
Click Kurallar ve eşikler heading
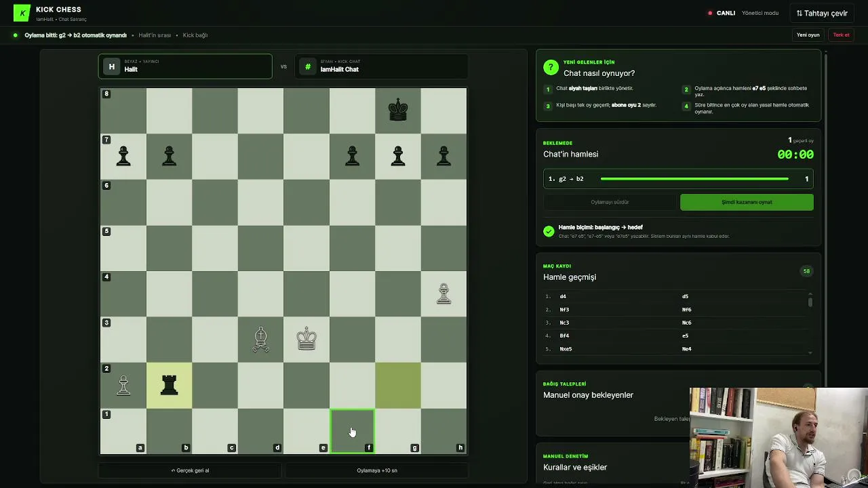(575, 468)
